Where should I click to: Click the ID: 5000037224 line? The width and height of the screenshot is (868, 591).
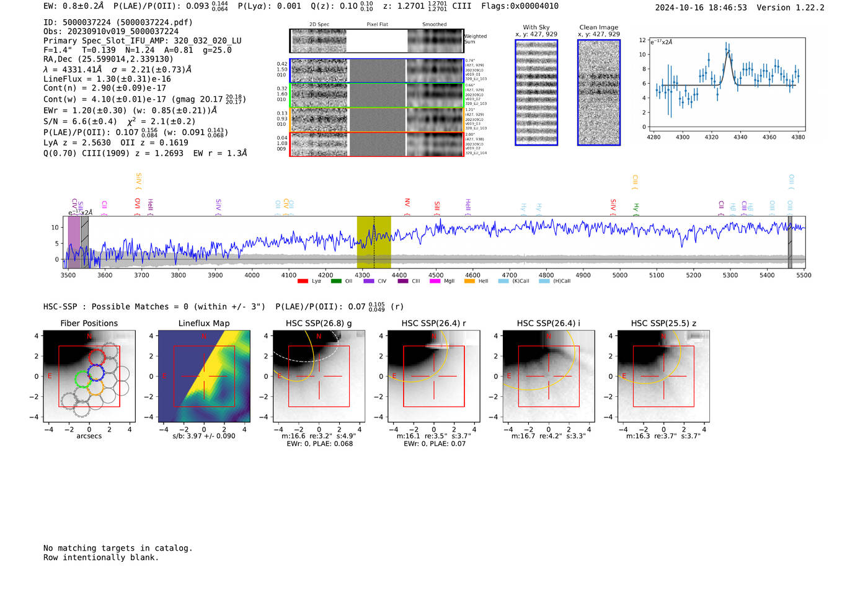[118, 22]
